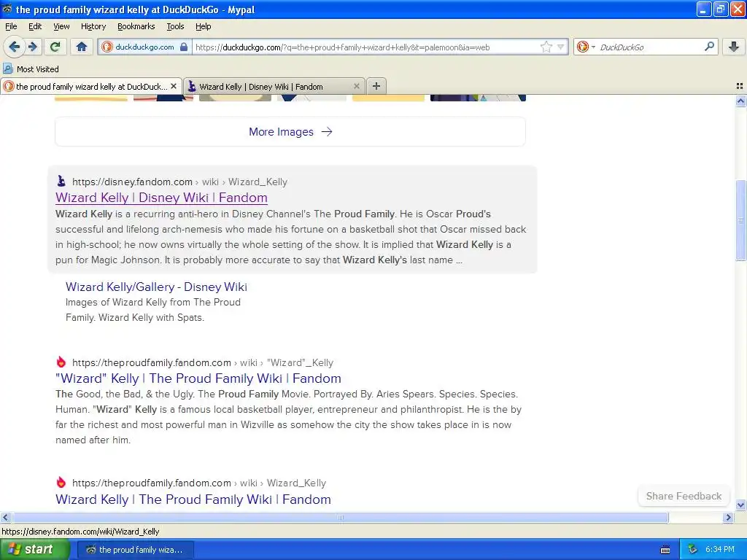Click the Share Feedback button
Image resolution: width=747 pixels, height=560 pixels.
coord(684,496)
